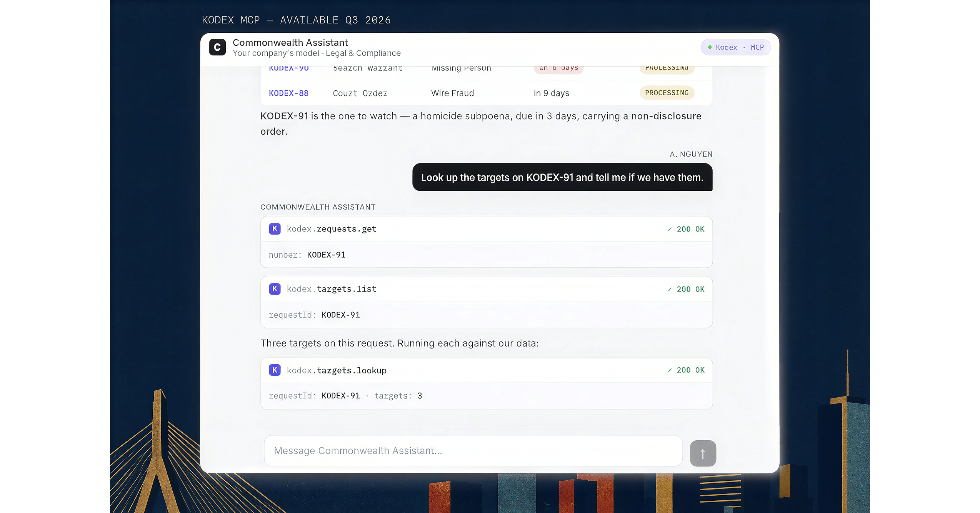This screenshot has height=513, width=980.
Task: Expand the kodex.requests.get tool call
Action: click(x=486, y=229)
